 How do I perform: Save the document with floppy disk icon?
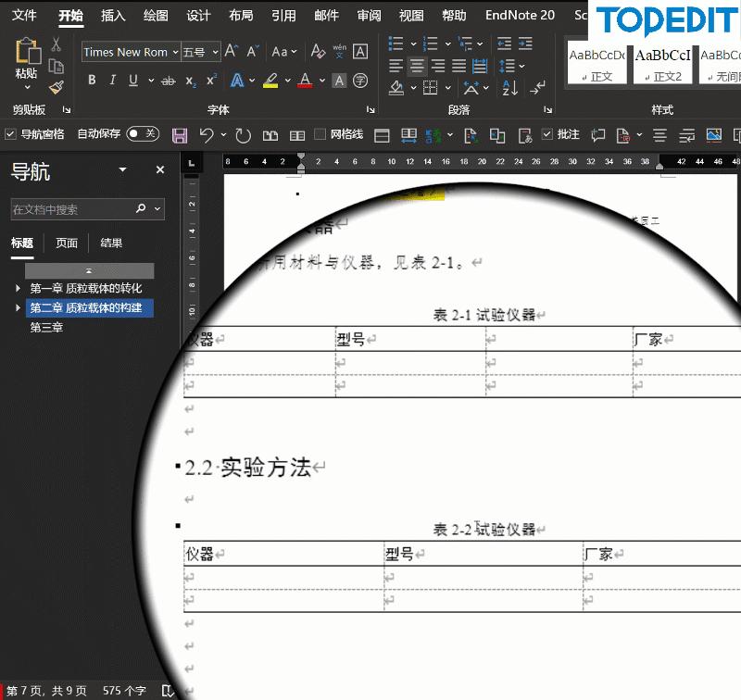click(x=180, y=135)
